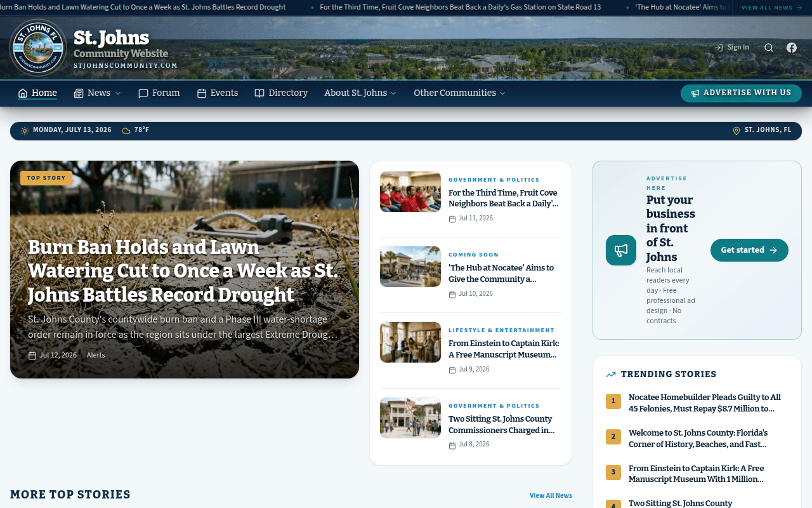Click ticker headline about Daily's Gas Station
Screen dimensions: 812x508
click(461, 8)
